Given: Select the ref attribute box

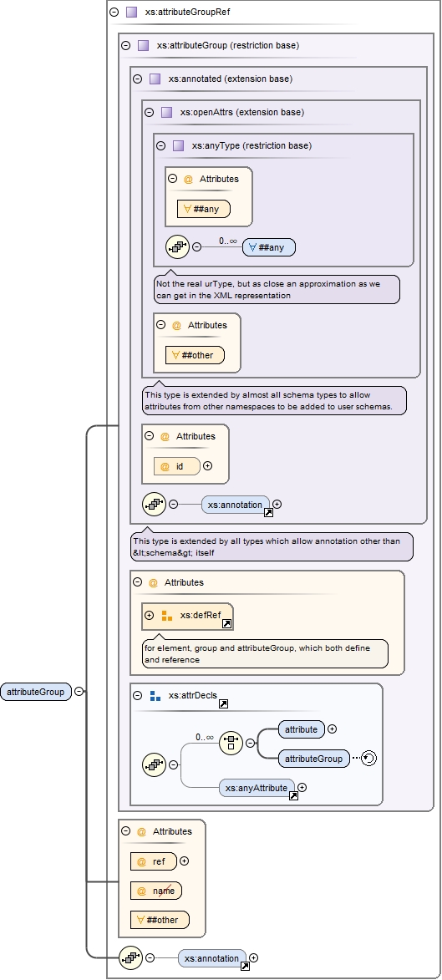Looking at the screenshot, I should (153, 861).
